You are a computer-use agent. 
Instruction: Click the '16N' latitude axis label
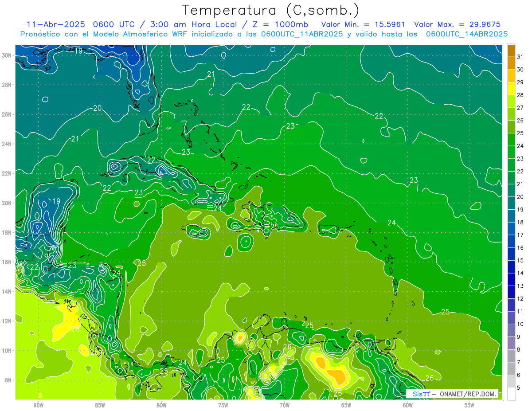(8, 262)
